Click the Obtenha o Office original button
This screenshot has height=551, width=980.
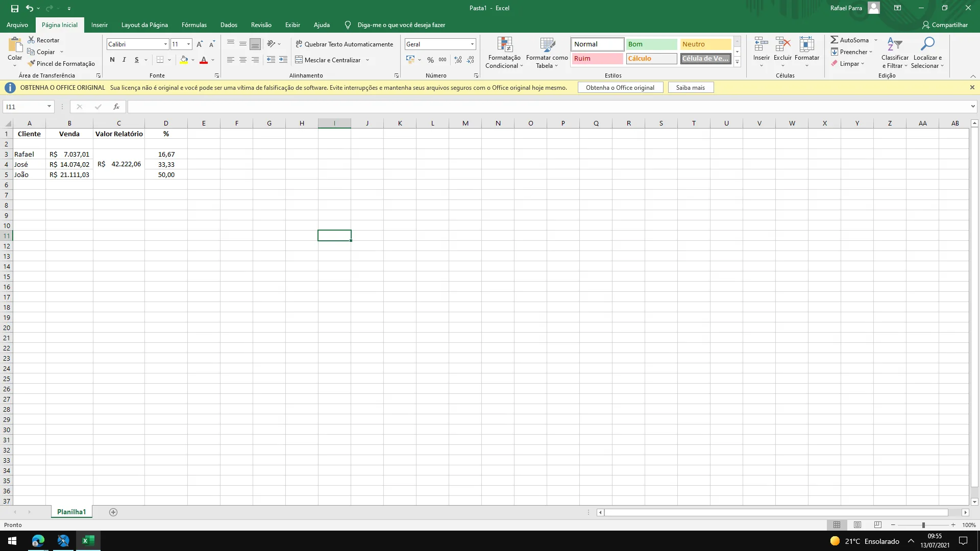tap(620, 88)
